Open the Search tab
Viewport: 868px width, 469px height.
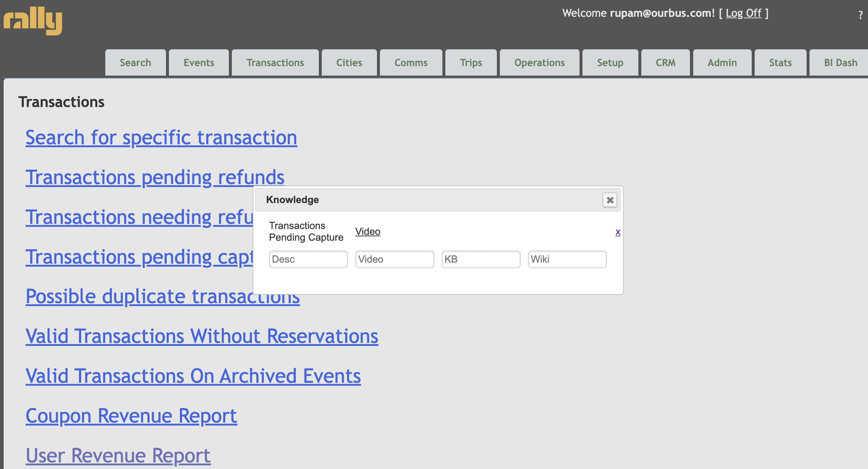(135, 63)
